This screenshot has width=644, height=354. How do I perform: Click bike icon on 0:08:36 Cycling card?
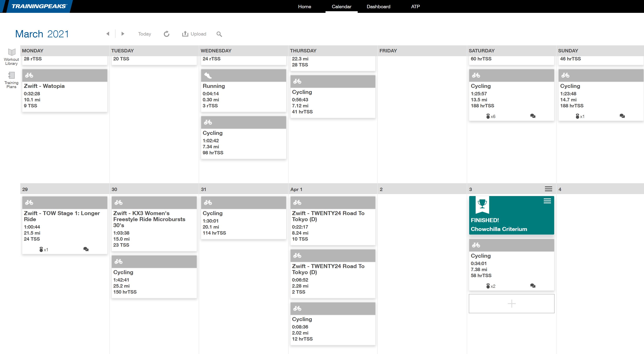[x=297, y=309]
